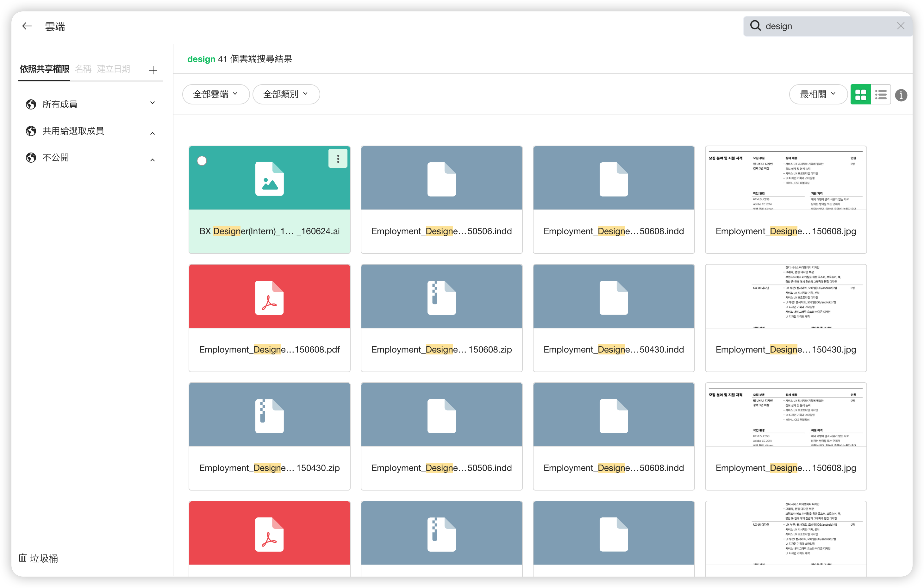Click the back arrow next to 雲端
The image size is (924, 588).
[27, 26]
